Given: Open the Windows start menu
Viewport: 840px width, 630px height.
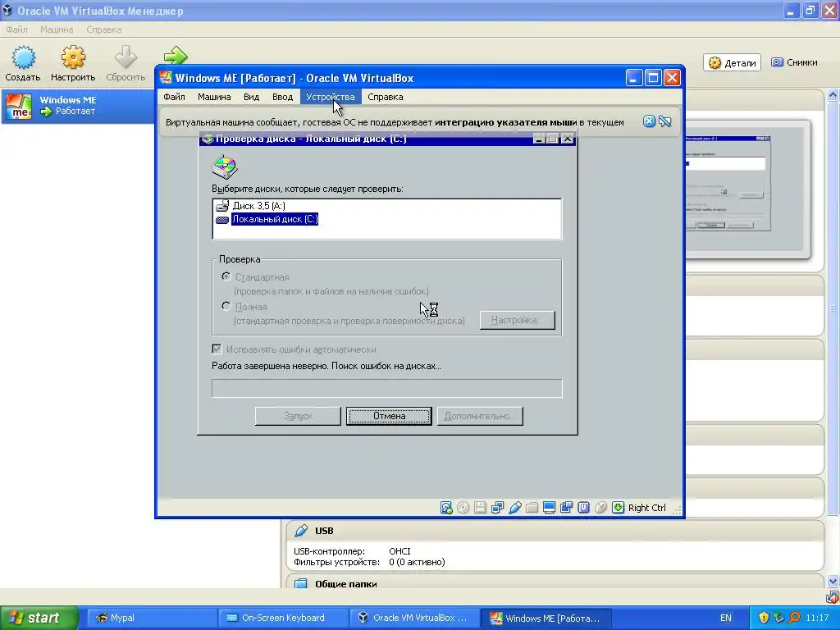Looking at the screenshot, I should coord(39,618).
